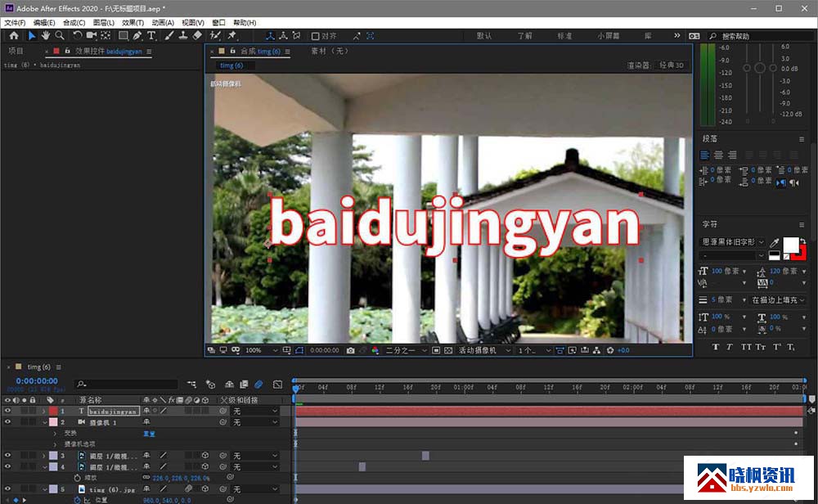Screen dimensions: 818x504
Task: Open the 文件(F) menu
Action: [x=15, y=22]
